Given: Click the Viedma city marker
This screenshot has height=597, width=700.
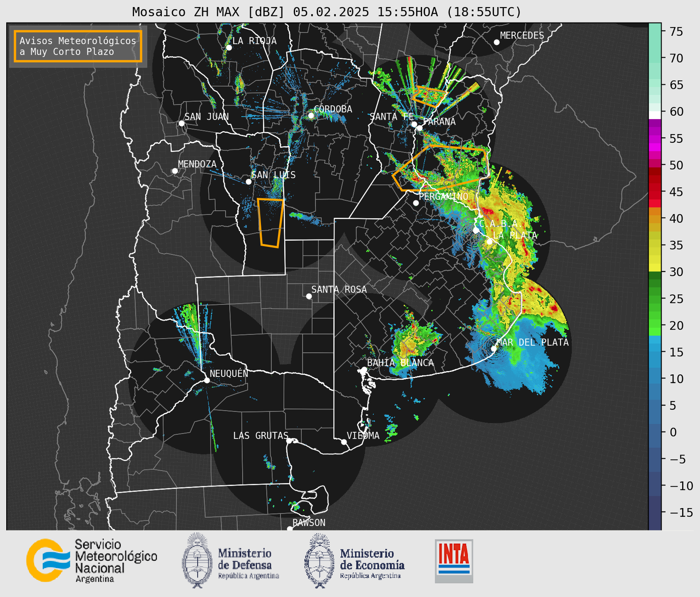Looking at the screenshot, I should [344, 442].
